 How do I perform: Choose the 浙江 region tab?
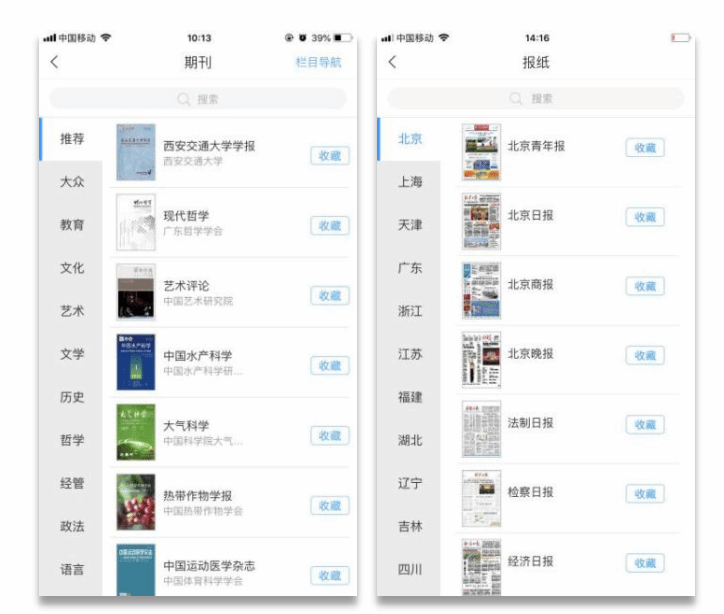click(x=410, y=311)
